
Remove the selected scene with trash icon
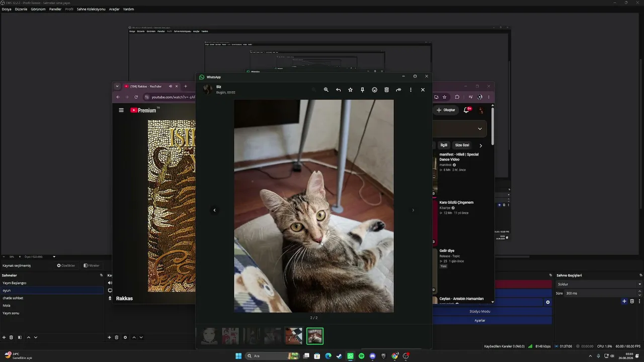pyautogui.click(x=11, y=337)
